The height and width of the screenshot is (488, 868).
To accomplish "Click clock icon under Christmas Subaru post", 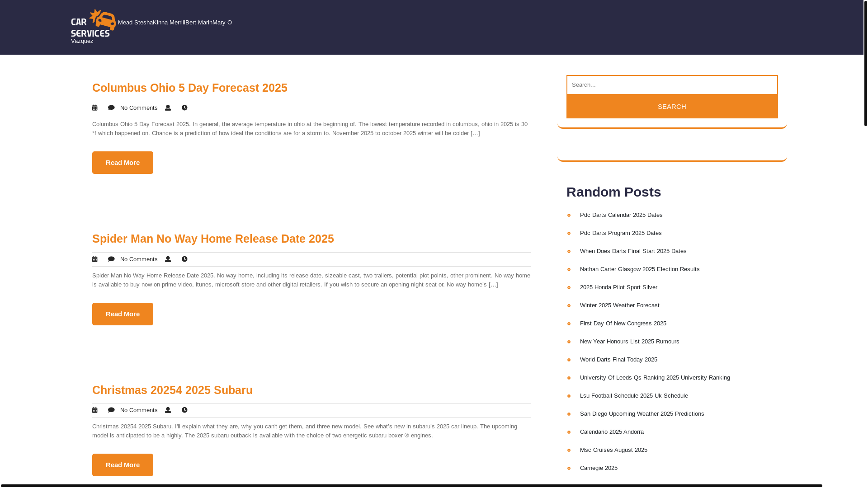I will (x=184, y=410).
